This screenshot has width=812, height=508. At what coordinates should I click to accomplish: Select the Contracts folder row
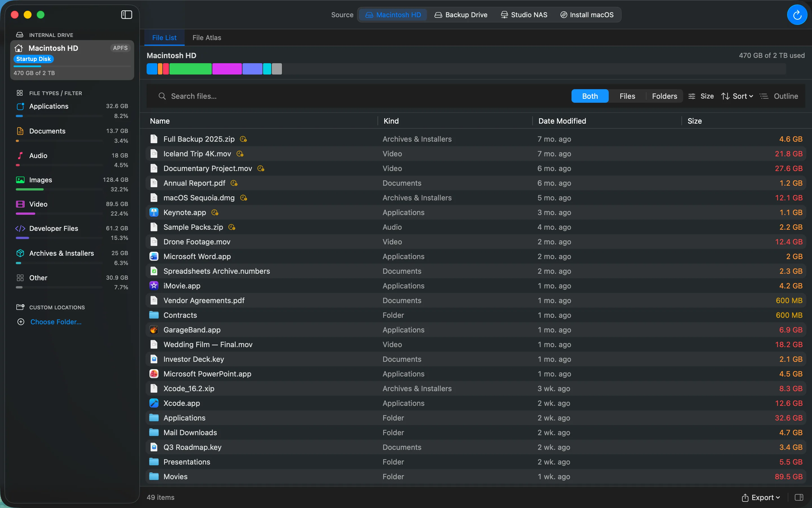[476, 315]
